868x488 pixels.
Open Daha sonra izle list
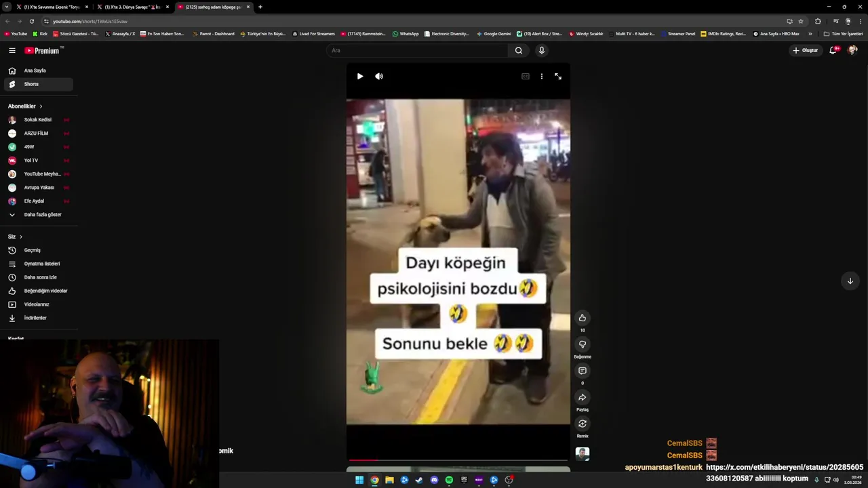point(39,277)
